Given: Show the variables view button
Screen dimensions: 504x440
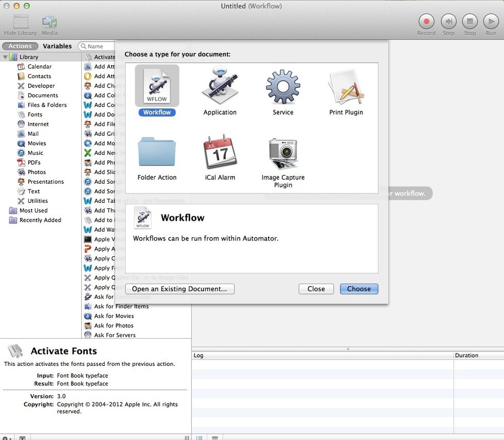Looking at the screenshot, I should (x=215, y=438).
